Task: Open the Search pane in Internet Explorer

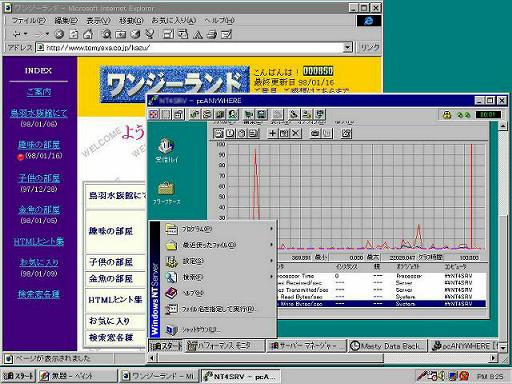Action: (x=106, y=34)
